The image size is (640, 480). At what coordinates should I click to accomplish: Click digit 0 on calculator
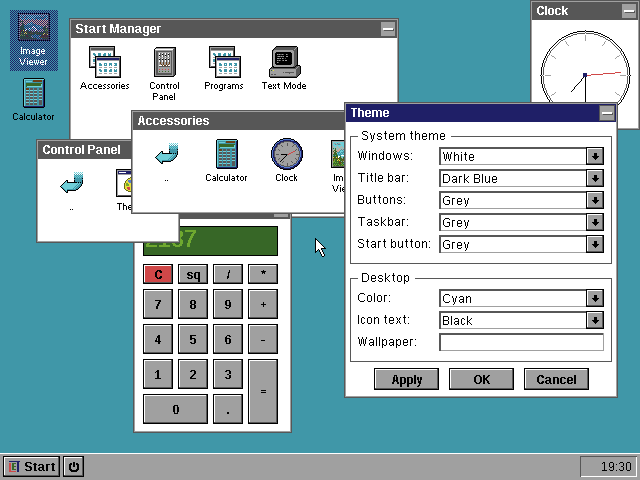[176, 409]
